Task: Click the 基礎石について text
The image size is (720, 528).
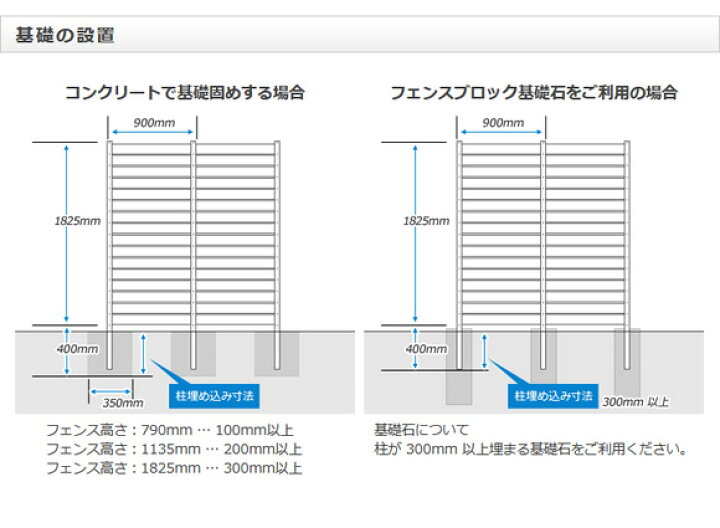Action: (421, 430)
